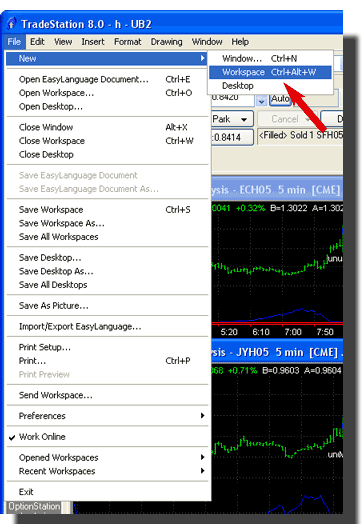363x524 pixels.
Task: Click the TradeStation title bar app icon
Action: (11, 24)
